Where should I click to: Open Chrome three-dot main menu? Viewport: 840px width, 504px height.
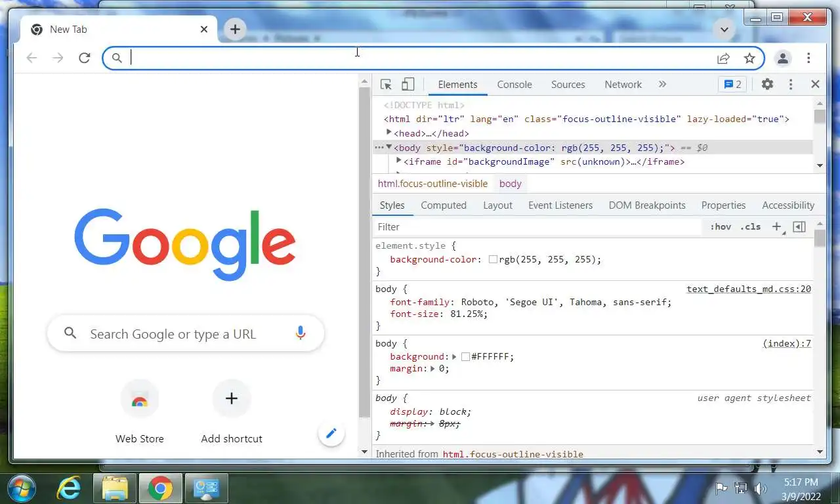[808, 58]
